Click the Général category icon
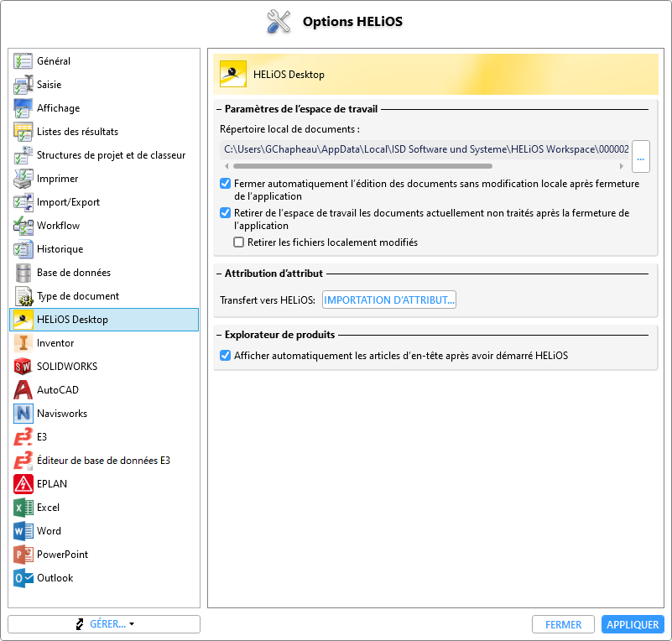672x641 pixels. click(x=23, y=61)
